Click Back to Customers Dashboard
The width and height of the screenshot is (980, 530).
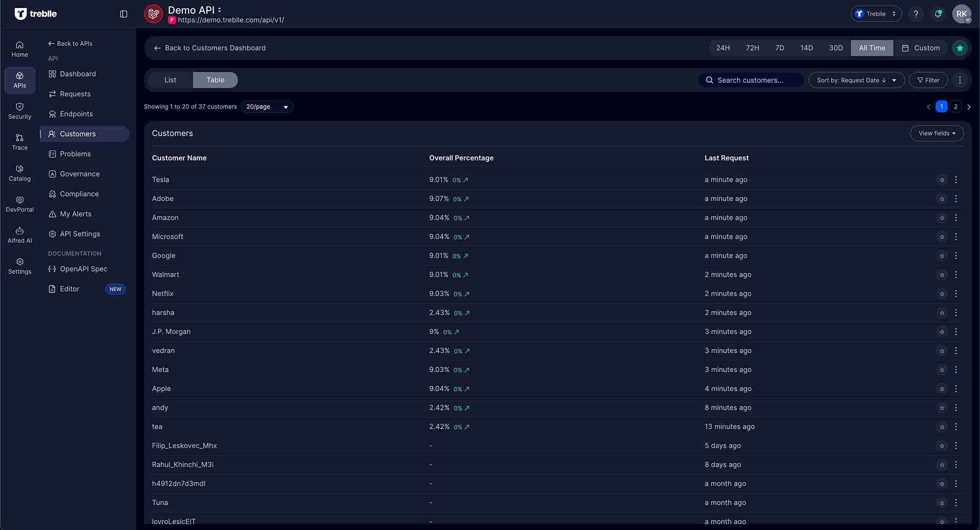click(210, 48)
